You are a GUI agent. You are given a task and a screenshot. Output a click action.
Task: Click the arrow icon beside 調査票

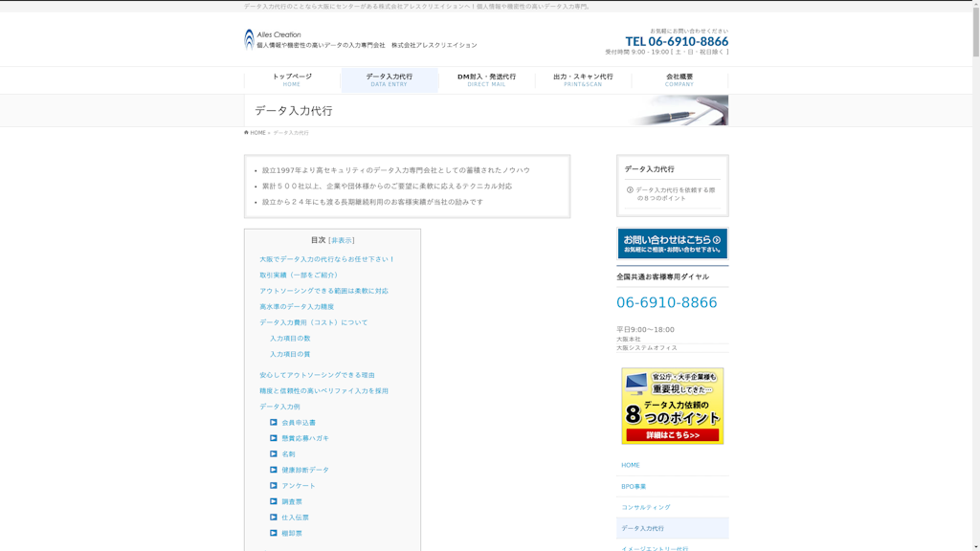click(x=274, y=501)
